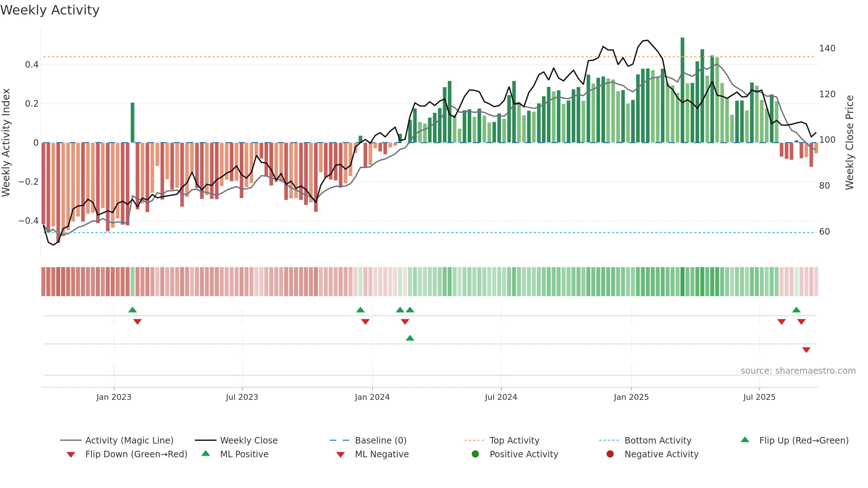868x488 pixels.
Task: Toggle the Activity (Magic Line) legend entry
Action: (117, 440)
